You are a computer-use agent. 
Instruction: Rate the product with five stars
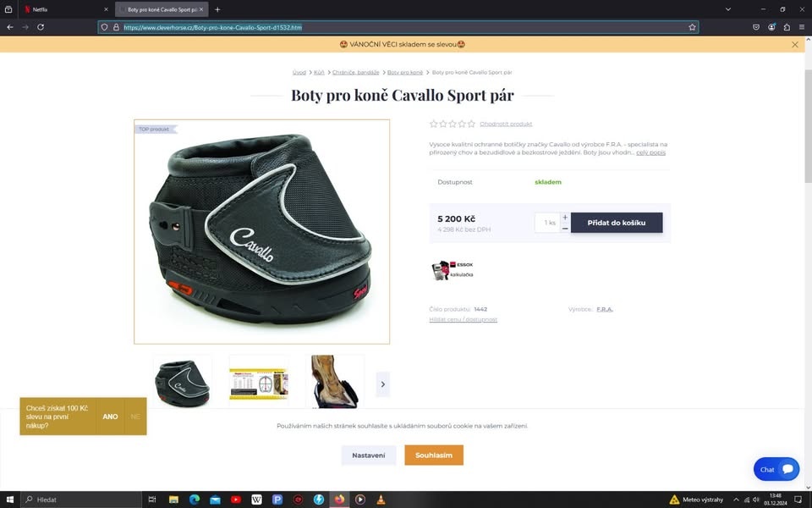coord(471,124)
